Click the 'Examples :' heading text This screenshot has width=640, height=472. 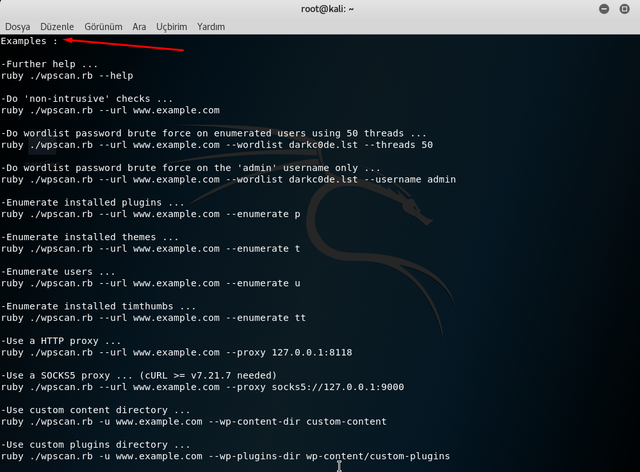coord(29,41)
